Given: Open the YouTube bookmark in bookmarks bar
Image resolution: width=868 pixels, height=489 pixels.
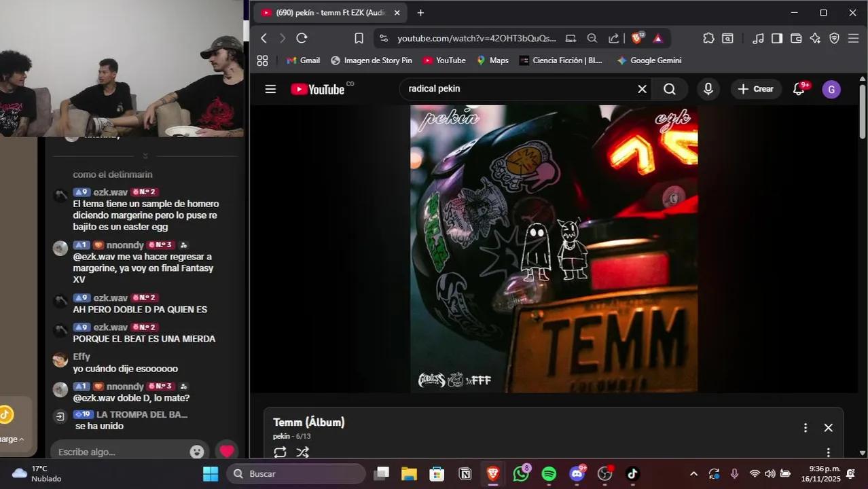Looking at the screenshot, I should [444, 60].
